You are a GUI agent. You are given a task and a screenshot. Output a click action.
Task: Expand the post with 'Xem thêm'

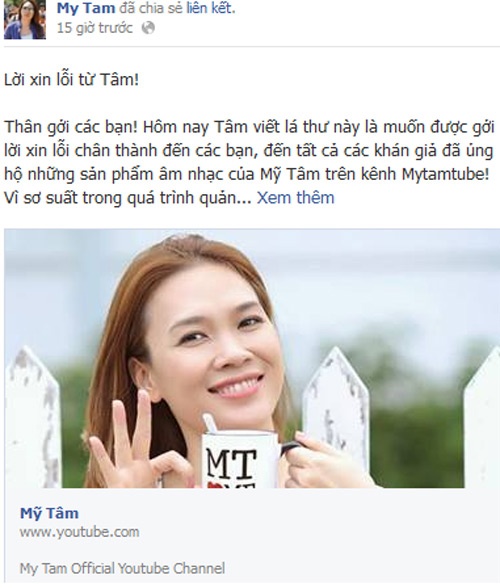pyautogui.click(x=295, y=198)
